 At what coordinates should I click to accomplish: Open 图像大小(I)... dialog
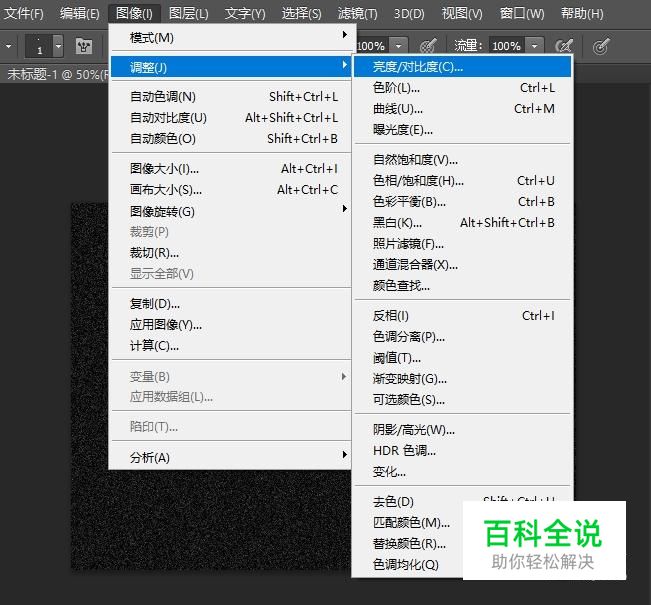point(232,169)
